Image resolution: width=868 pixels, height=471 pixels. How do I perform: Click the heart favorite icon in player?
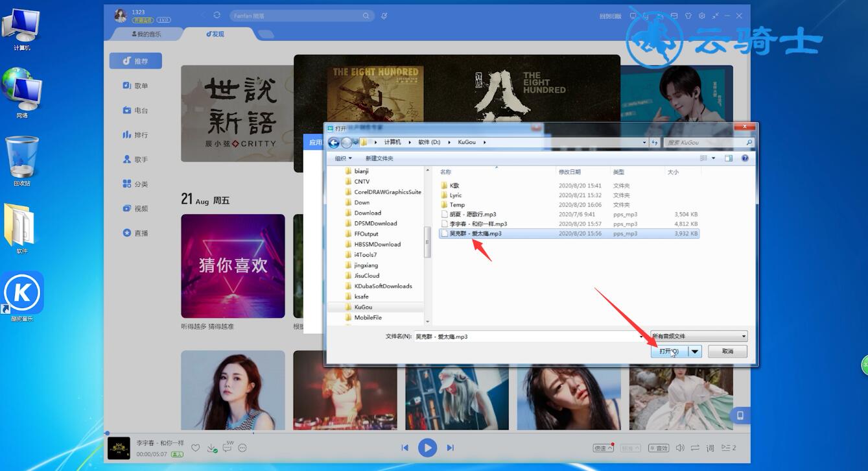point(195,448)
